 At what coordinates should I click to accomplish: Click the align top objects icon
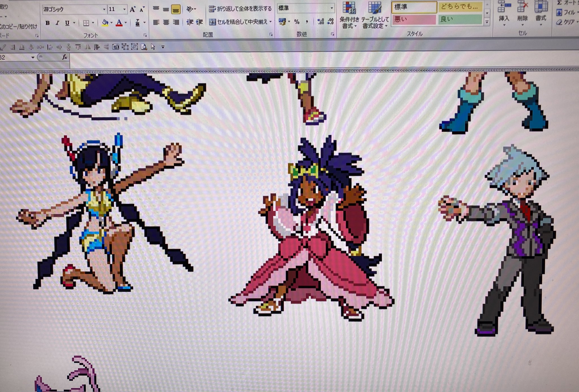[78, 47]
